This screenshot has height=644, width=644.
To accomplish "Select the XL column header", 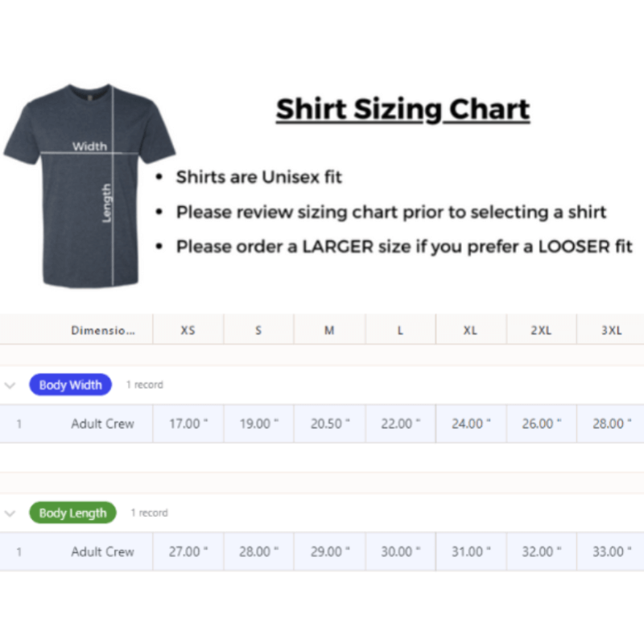I will (470, 330).
